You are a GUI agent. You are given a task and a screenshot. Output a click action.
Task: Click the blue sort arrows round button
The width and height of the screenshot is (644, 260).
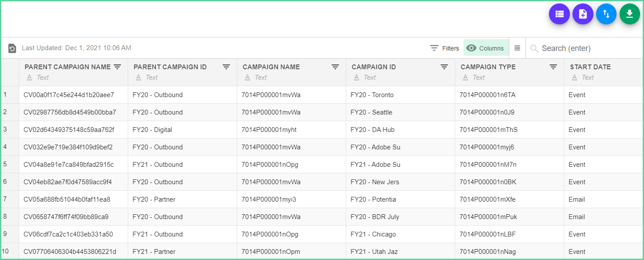(606, 14)
